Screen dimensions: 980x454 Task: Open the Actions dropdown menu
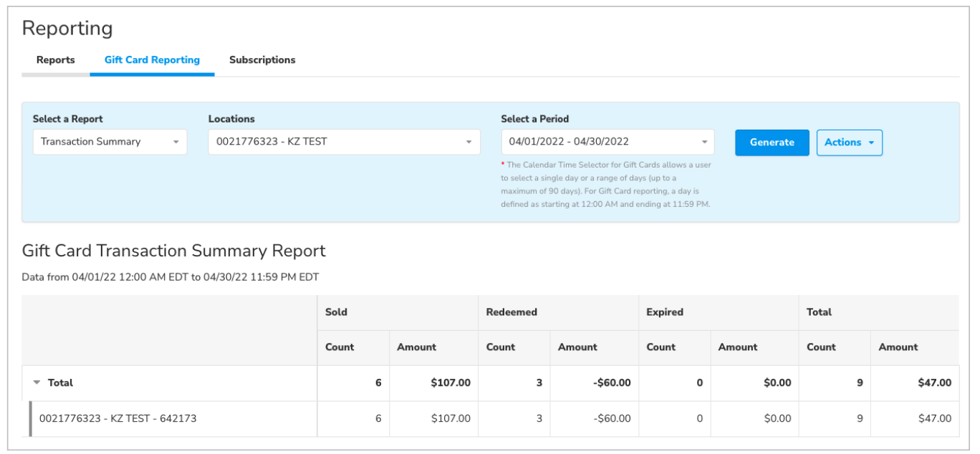[x=849, y=143]
